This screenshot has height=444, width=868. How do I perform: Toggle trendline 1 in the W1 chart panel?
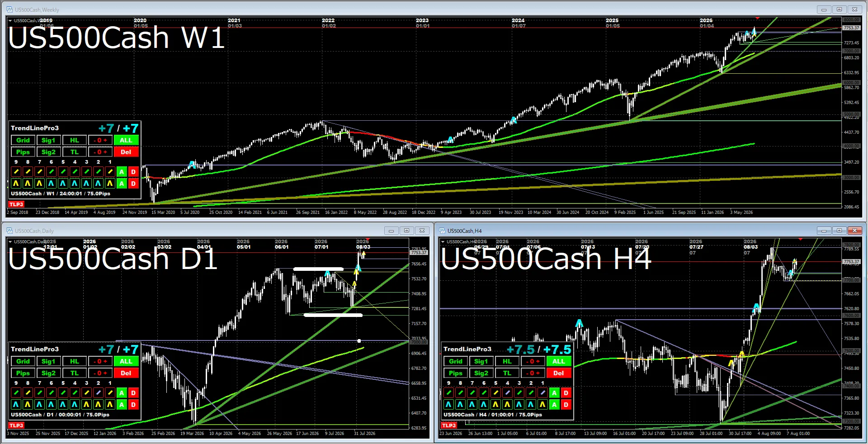110,172
